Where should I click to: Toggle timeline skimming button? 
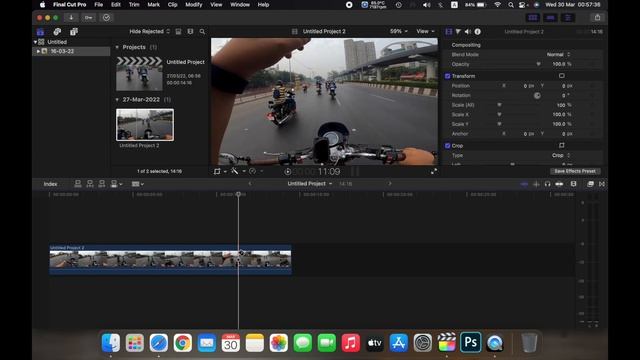524,184
